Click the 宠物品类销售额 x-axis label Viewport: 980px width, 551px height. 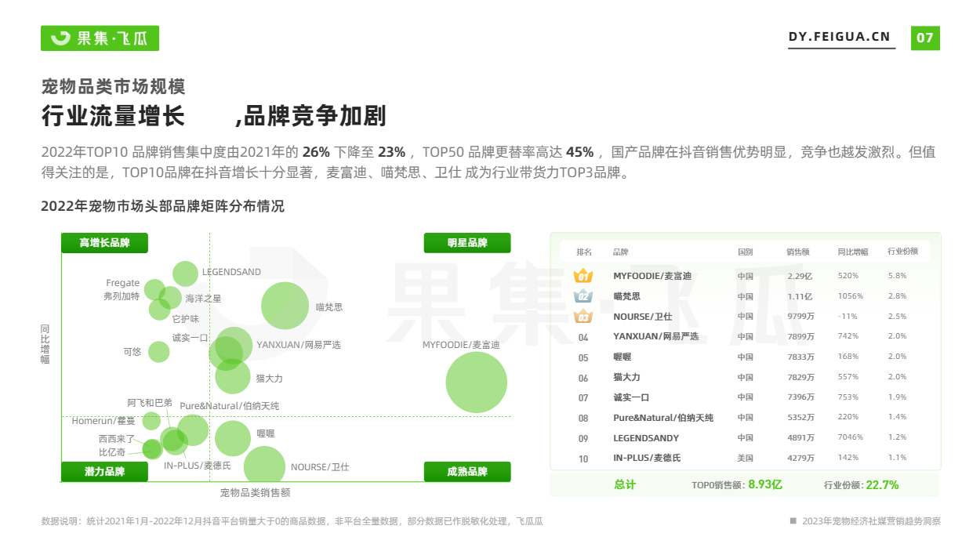256,493
